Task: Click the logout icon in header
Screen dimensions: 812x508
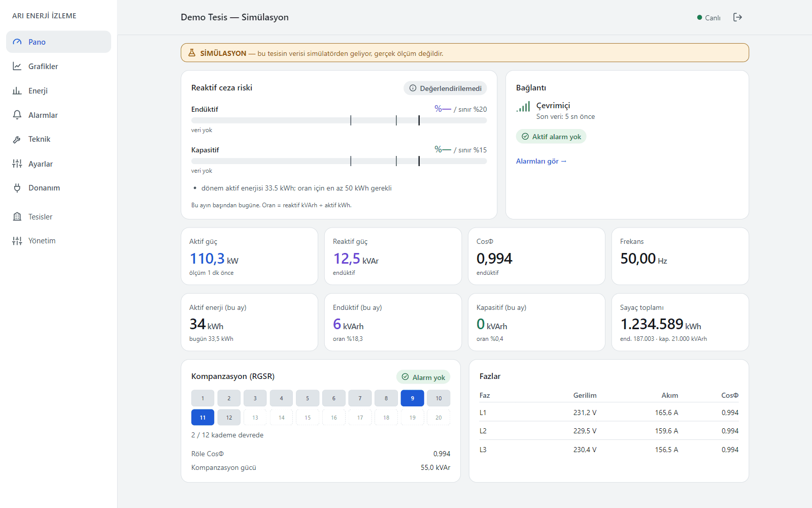Action: (x=738, y=17)
